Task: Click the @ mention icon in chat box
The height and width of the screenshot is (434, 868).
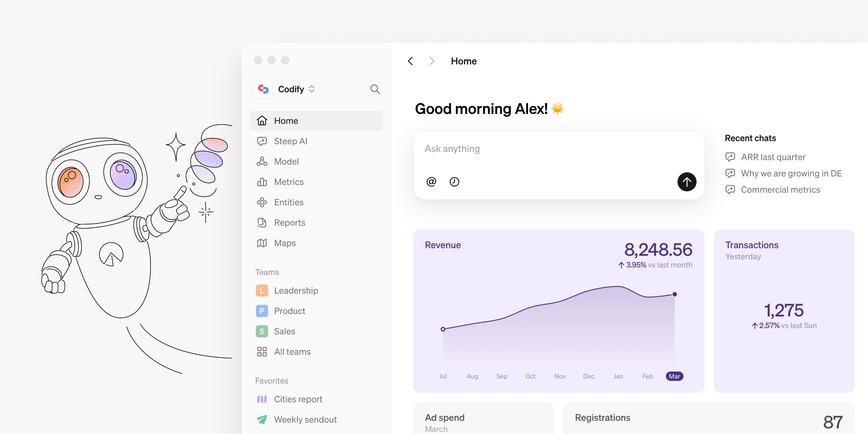Action: coord(431,182)
